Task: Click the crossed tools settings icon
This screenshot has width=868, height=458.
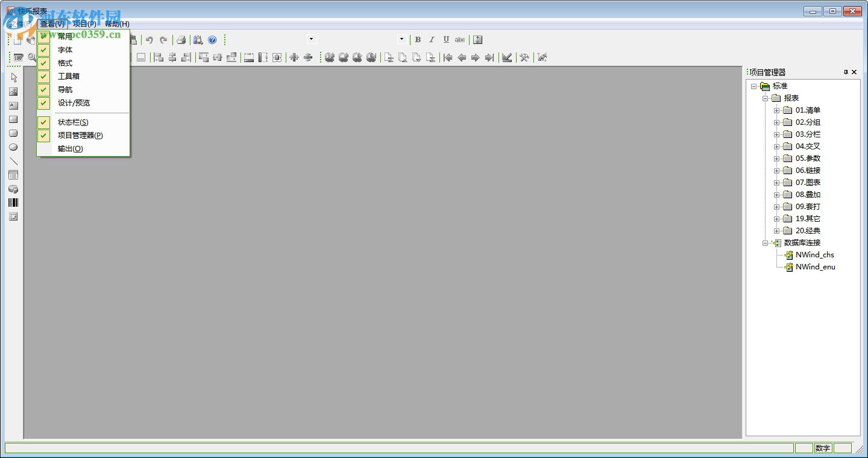Action: point(524,57)
